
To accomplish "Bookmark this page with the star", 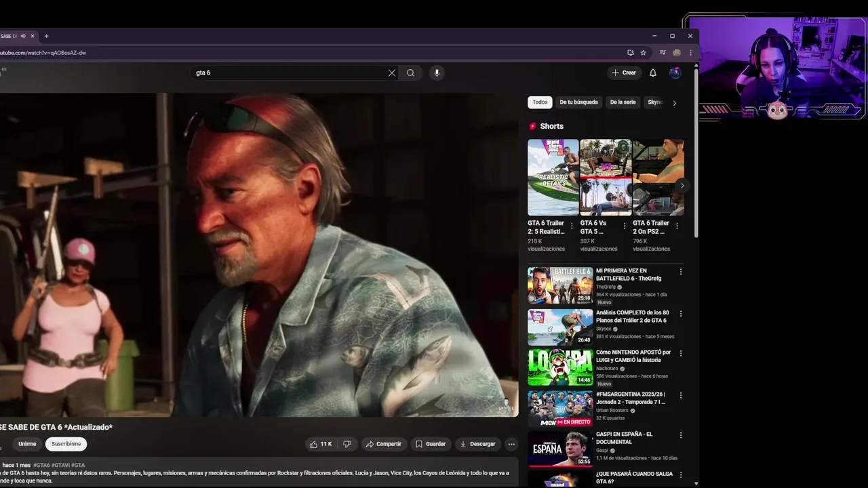I will [643, 53].
